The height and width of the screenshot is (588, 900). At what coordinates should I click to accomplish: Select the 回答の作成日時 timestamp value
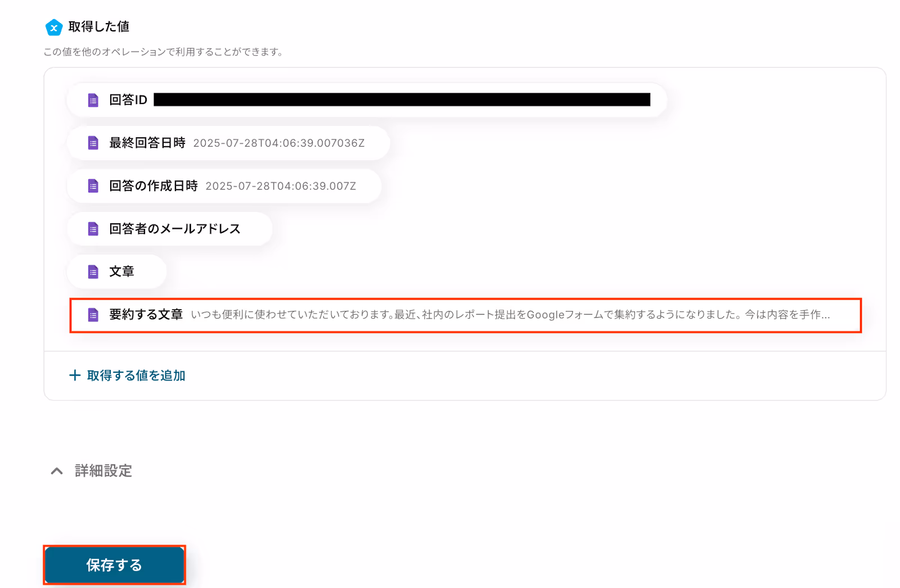[281, 186]
